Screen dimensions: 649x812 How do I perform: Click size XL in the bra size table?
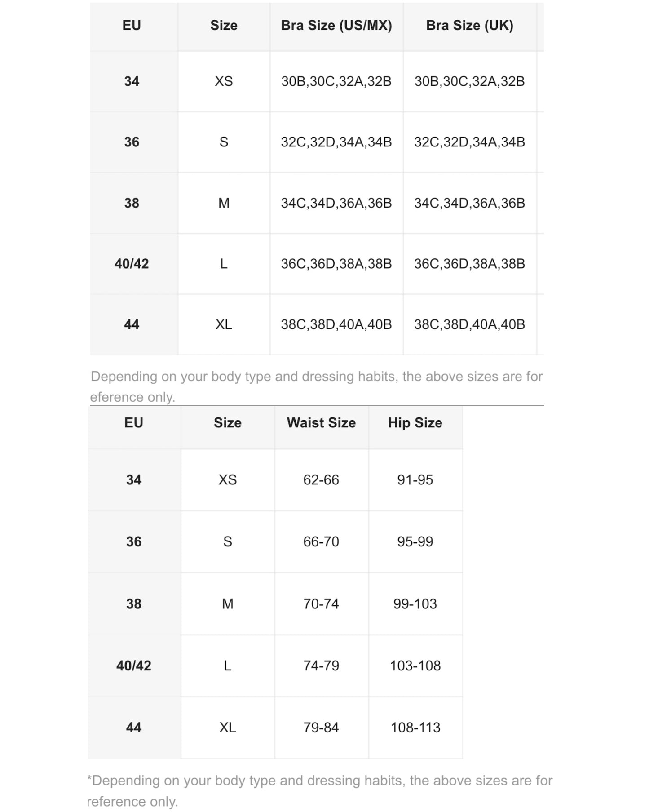tap(224, 324)
